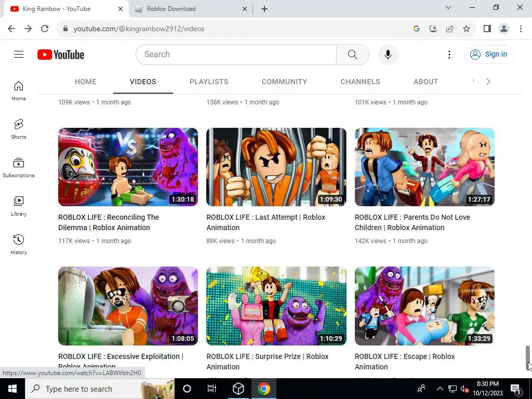Click the Google icon in address bar
This screenshot has width=532, height=399.
pyautogui.click(x=416, y=29)
